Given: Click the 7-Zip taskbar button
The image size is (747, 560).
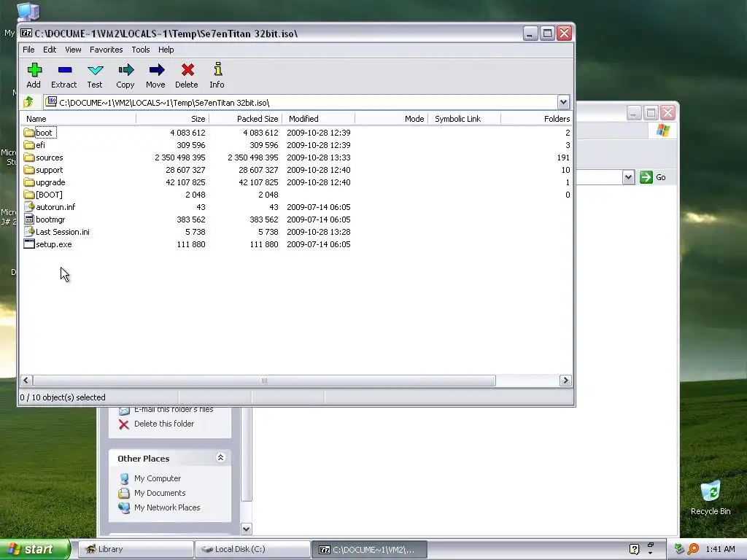Looking at the screenshot, I should point(369,549).
